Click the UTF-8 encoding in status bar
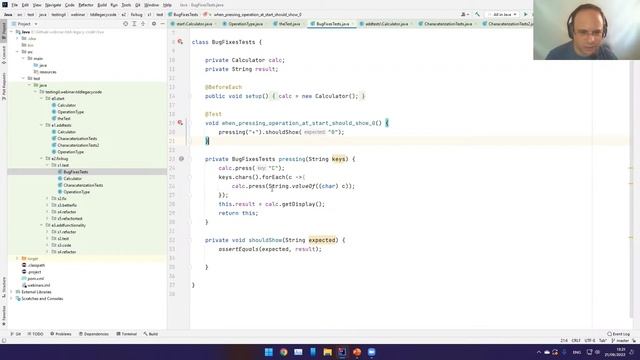The height and width of the screenshot is (360, 640). (589, 340)
